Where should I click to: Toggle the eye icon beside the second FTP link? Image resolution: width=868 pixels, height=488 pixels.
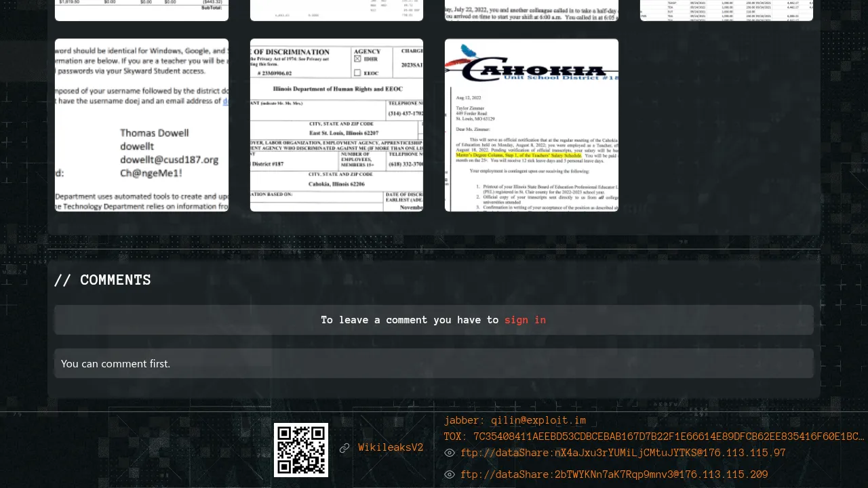(449, 474)
